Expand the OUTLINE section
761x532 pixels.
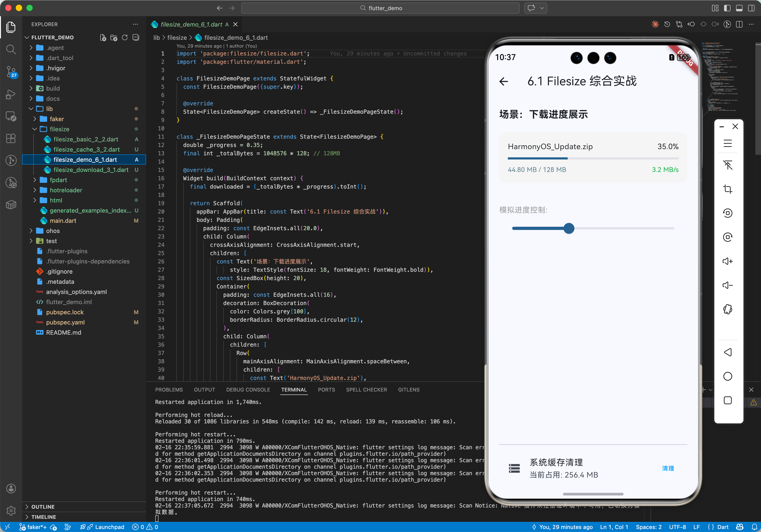pyautogui.click(x=43, y=507)
